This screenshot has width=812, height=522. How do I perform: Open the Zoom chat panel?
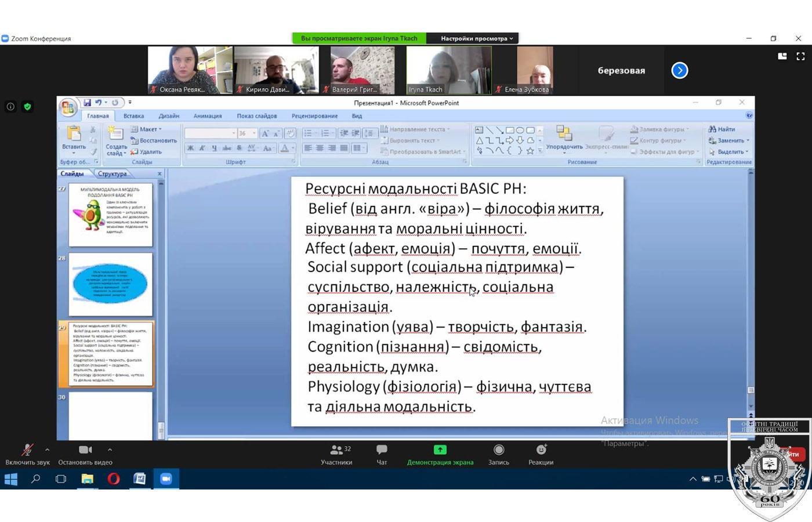click(382, 450)
